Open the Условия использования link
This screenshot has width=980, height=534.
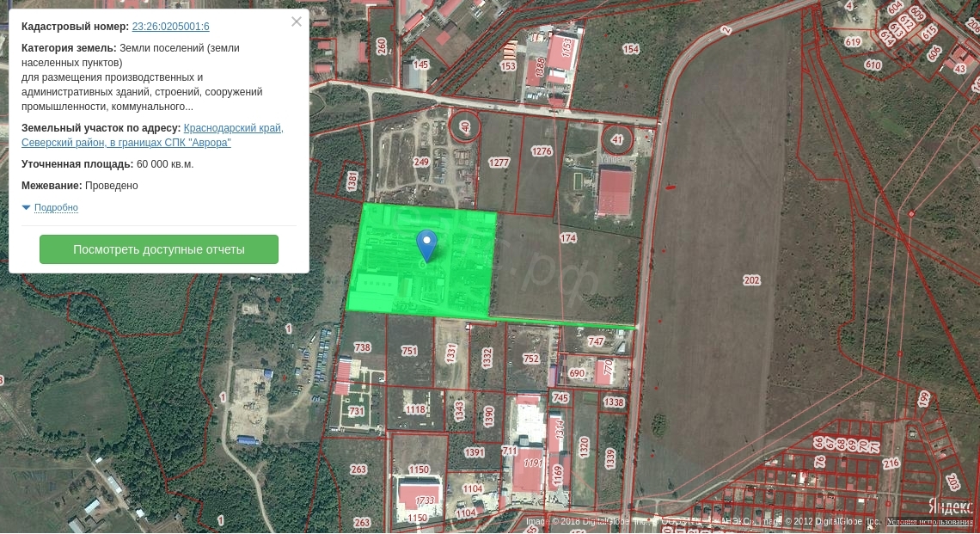point(930,522)
